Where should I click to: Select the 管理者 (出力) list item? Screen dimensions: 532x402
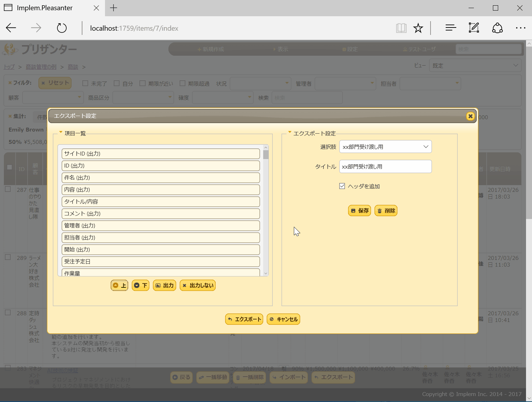coord(161,226)
